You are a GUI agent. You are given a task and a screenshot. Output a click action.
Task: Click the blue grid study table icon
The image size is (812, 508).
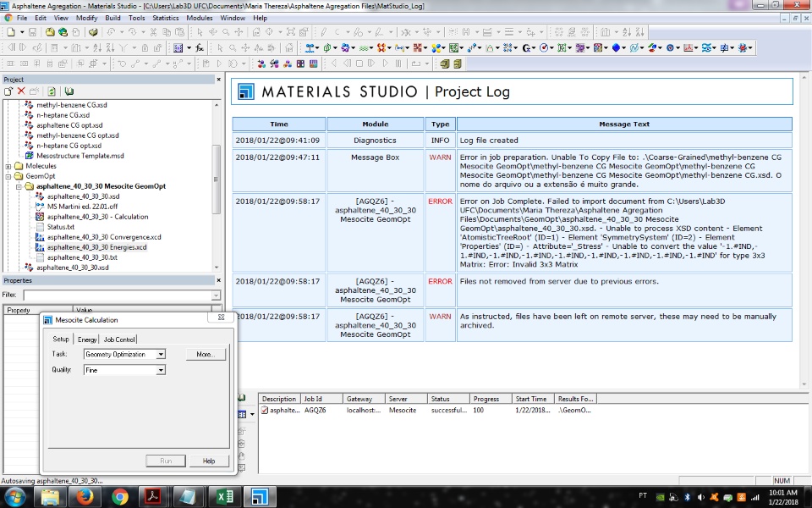[178, 47]
